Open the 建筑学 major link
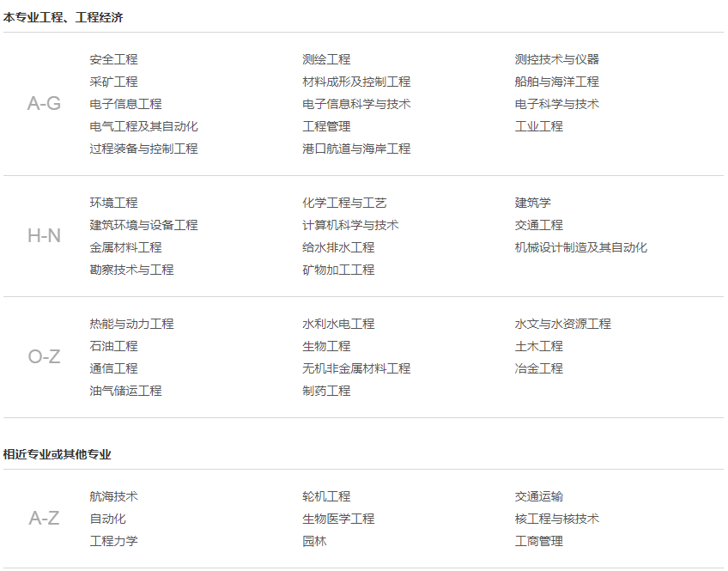728x571 pixels. [x=532, y=203]
